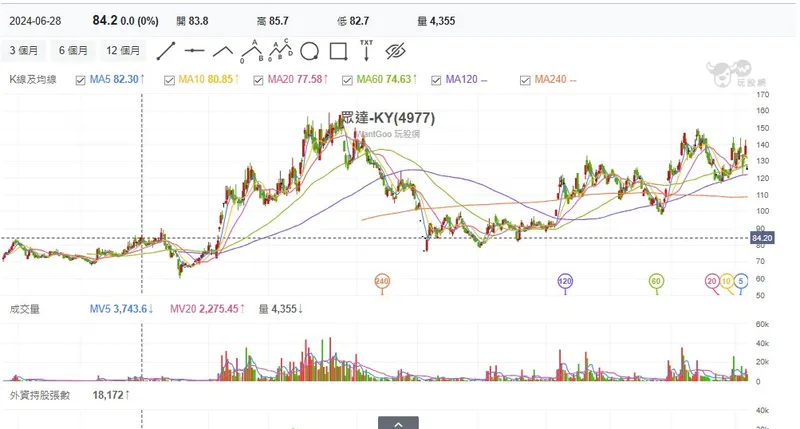The height and width of the screenshot is (429, 800).
Task: Toggle the MA120 moving average checkbox
Action: click(x=435, y=79)
